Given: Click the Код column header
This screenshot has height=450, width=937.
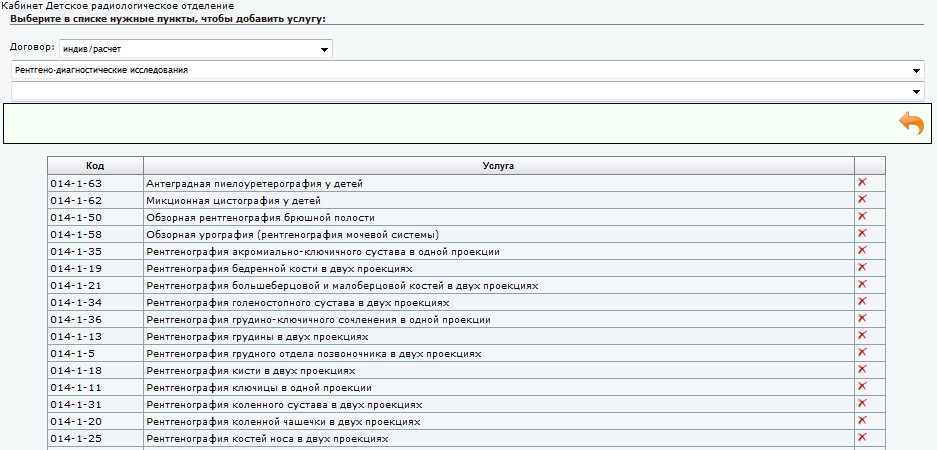Looking at the screenshot, I should tap(95, 165).
